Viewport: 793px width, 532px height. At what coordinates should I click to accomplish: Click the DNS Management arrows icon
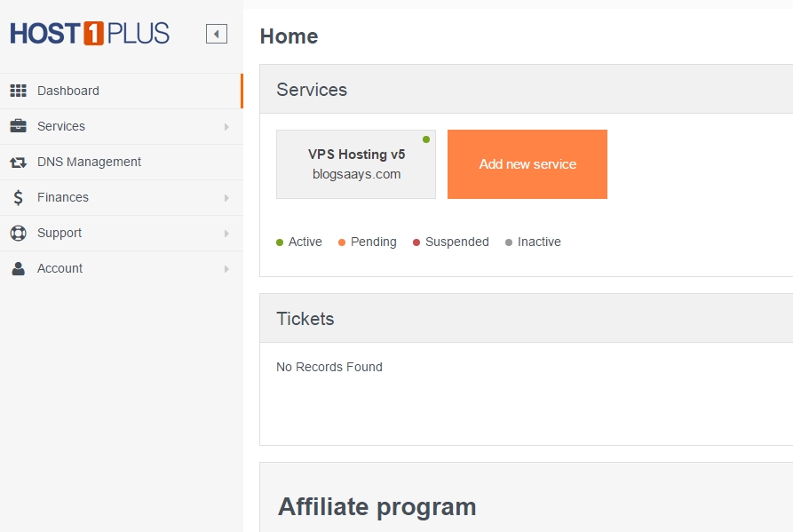coord(19,162)
